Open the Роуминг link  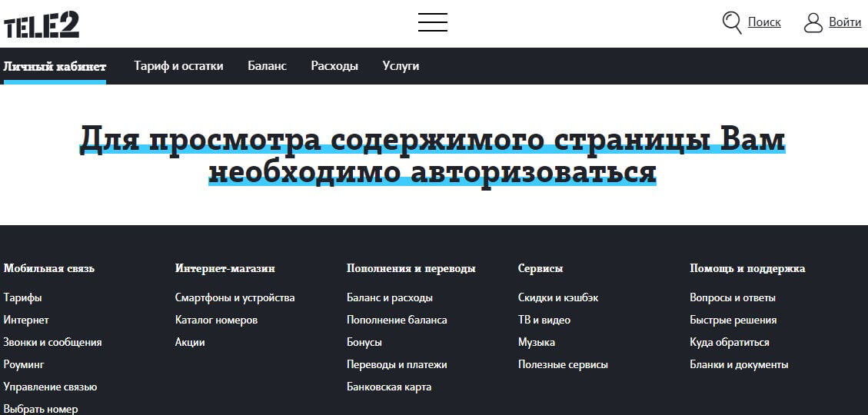coord(24,364)
